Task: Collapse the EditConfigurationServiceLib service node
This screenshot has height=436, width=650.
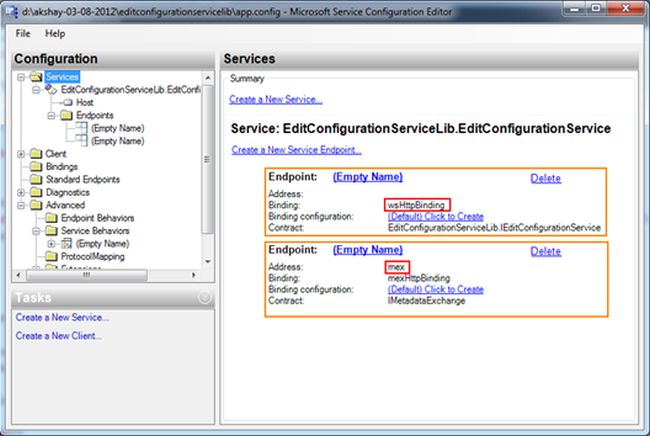Action: [x=36, y=90]
